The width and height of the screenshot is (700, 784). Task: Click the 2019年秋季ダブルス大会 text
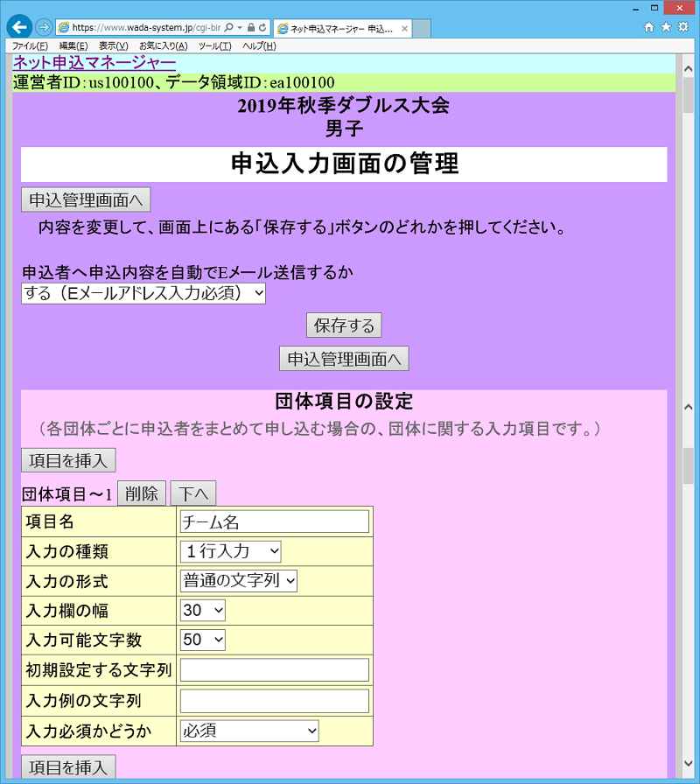point(344,106)
